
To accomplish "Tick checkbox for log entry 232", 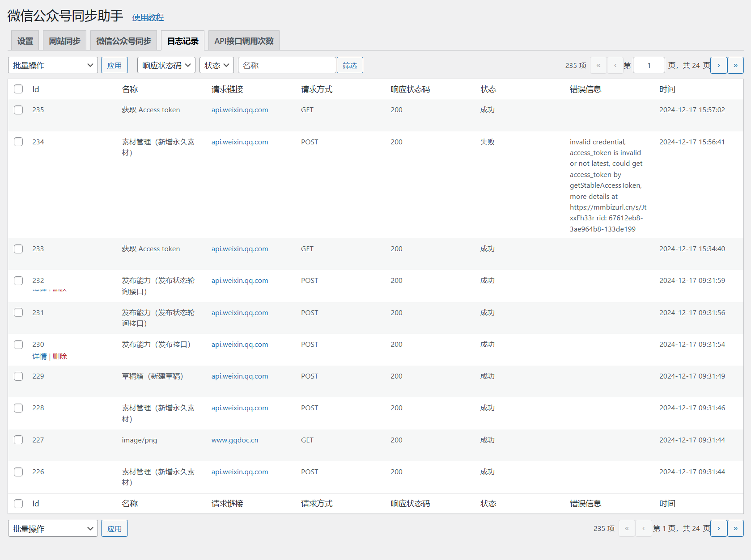I will pyautogui.click(x=18, y=281).
